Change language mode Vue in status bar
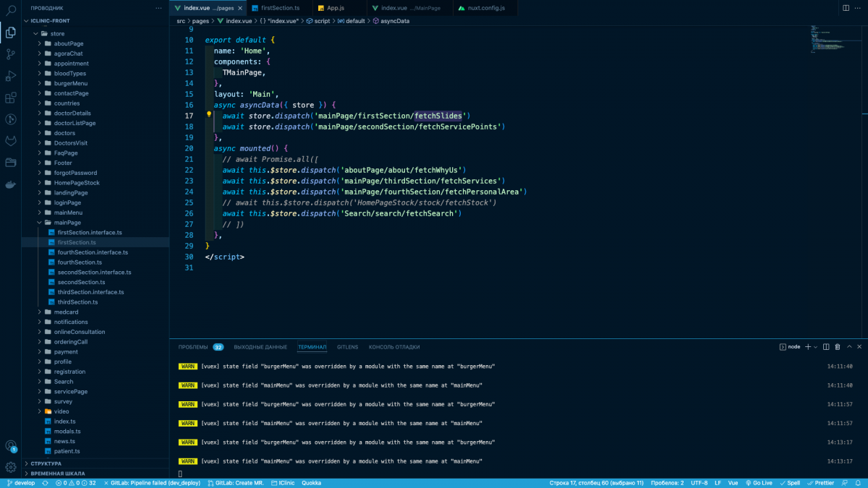The width and height of the screenshot is (868, 488). tap(733, 483)
